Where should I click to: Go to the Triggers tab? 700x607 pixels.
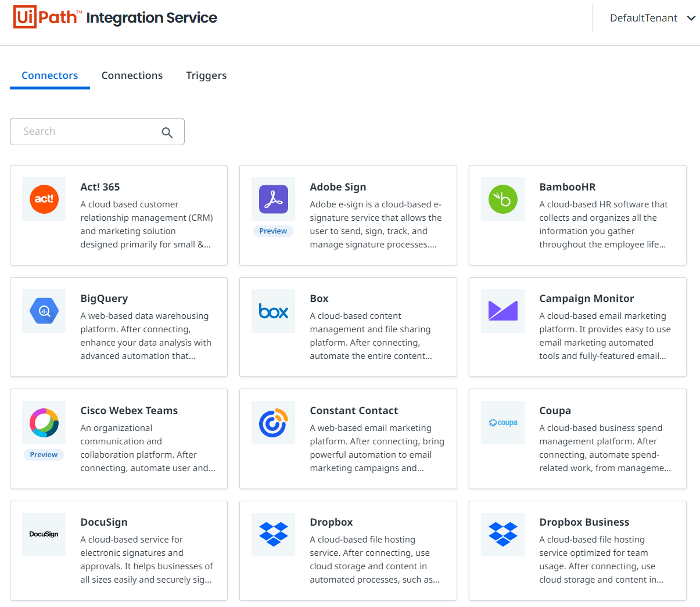(206, 76)
